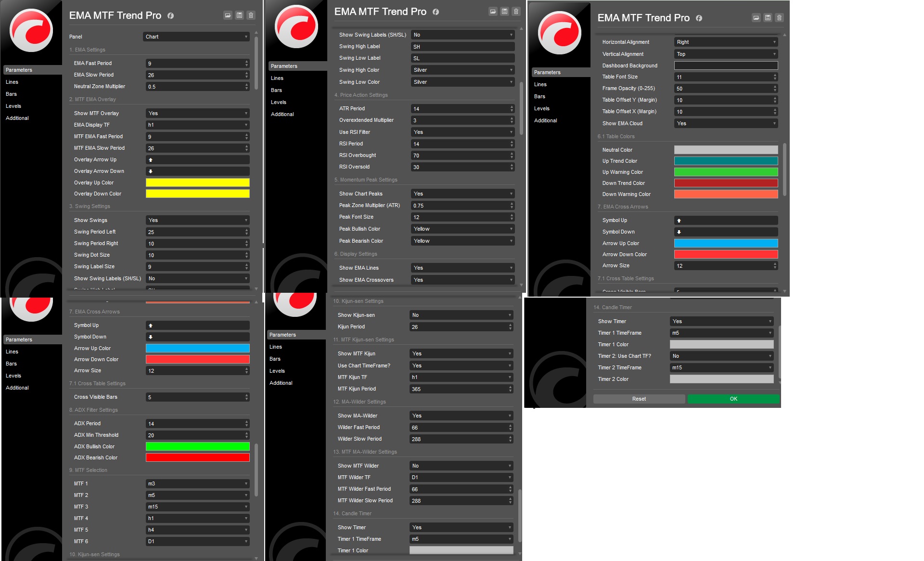The height and width of the screenshot is (561, 924).
Task: Decrease ATR Period using stepper down arrow
Action: pyautogui.click(x=512, y=111)
